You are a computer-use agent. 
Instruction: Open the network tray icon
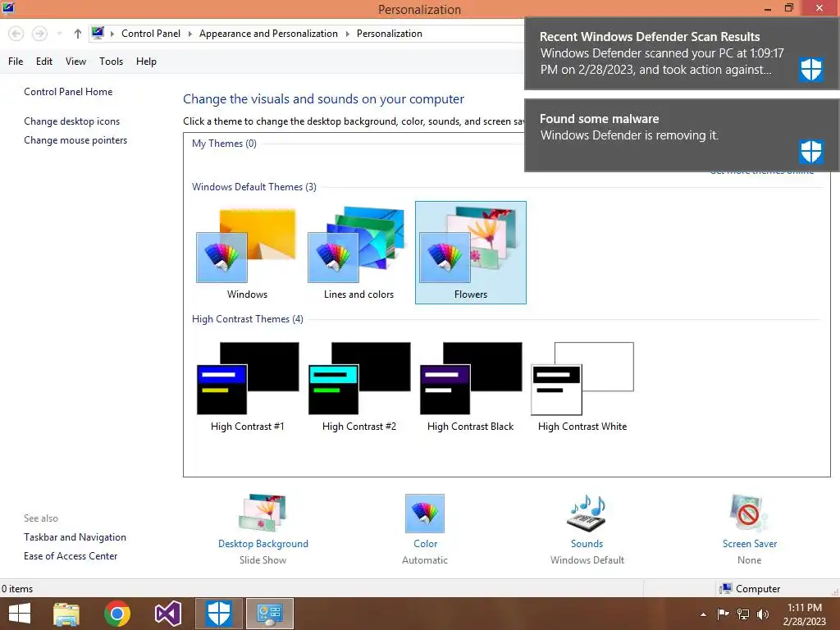tap(743, 614)
